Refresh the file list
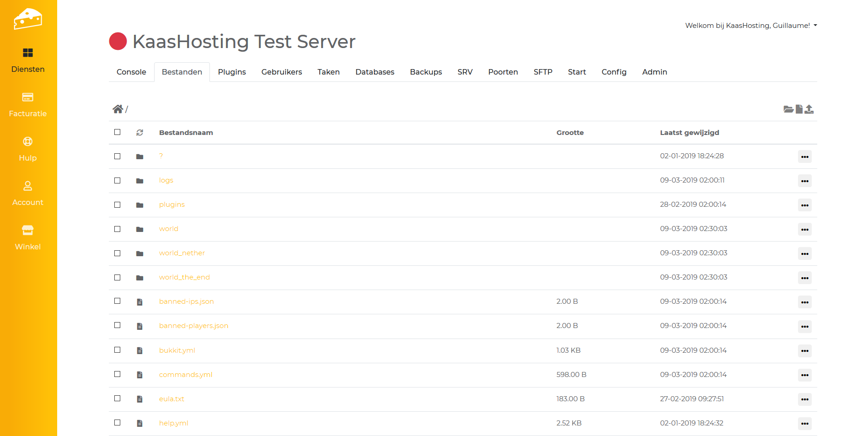This screenshot has height=436, width=868. click(139, 133)
